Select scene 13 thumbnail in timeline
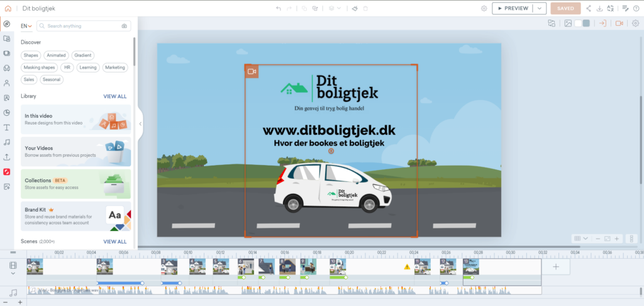The height and width of the screenshot is (306, 644). pos(471,266)
